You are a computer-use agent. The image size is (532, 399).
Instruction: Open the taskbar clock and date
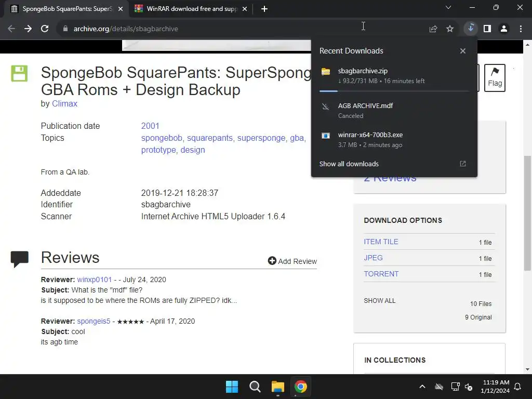click(x=495, y=387)
